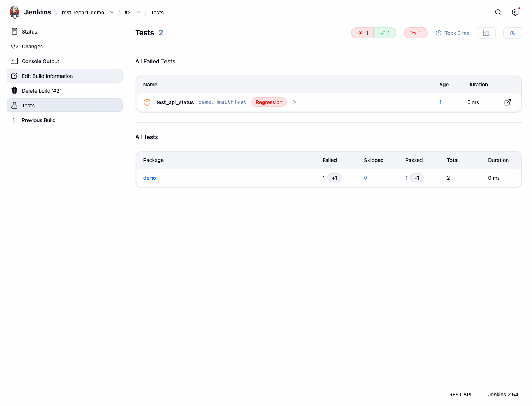The image size is (532, 406).
Task: Click the Changes code icon
Action: pyautogui.click(x=14, y=46)
